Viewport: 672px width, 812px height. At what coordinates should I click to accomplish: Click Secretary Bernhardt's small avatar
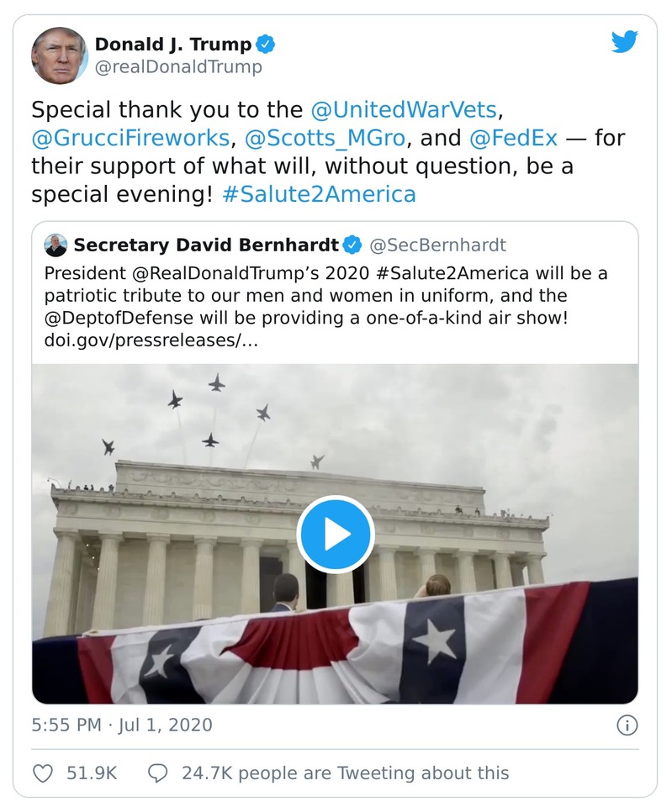tap(56, 245)
